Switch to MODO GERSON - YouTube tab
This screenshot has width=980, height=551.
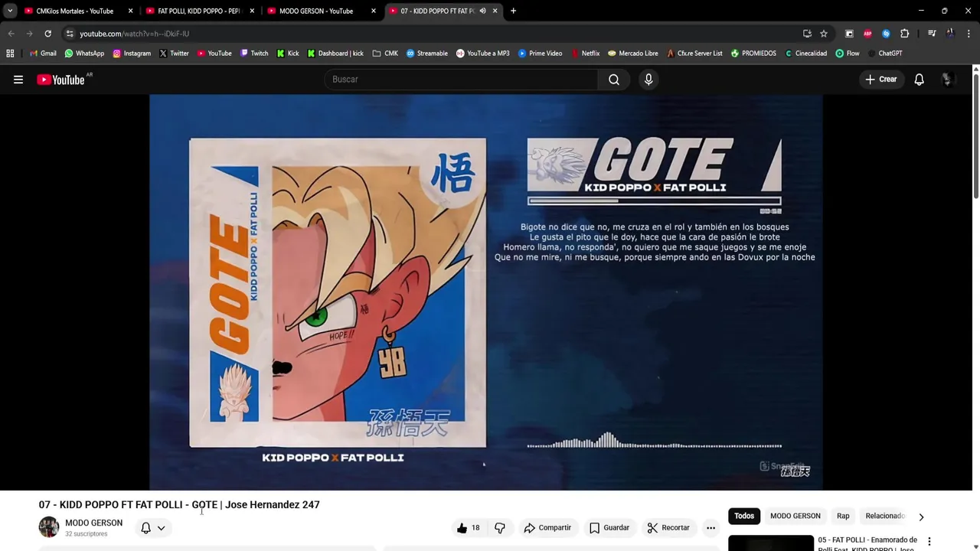[x=316, y=11]
